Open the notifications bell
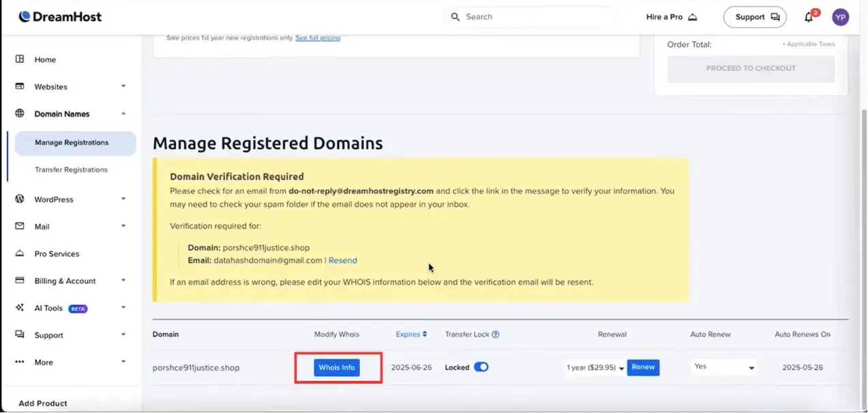The width and height of the screenshot is (868, 413). pyautogui.click(x=809, y=17)
